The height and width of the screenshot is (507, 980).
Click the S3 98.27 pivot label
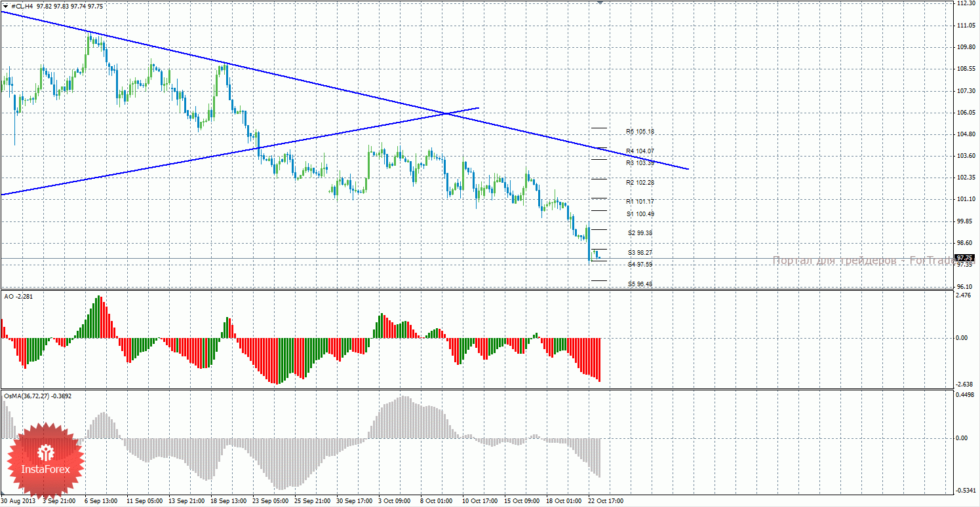click(641, 252)
